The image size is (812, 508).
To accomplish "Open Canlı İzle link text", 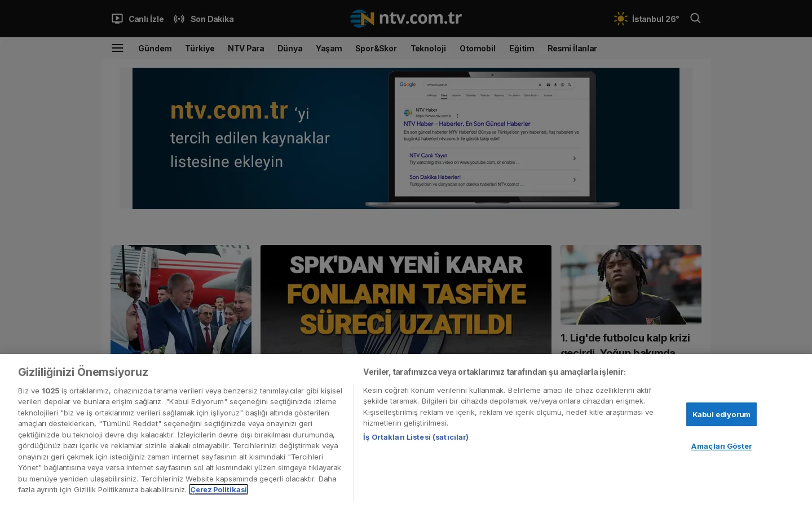I will (146, 19).
